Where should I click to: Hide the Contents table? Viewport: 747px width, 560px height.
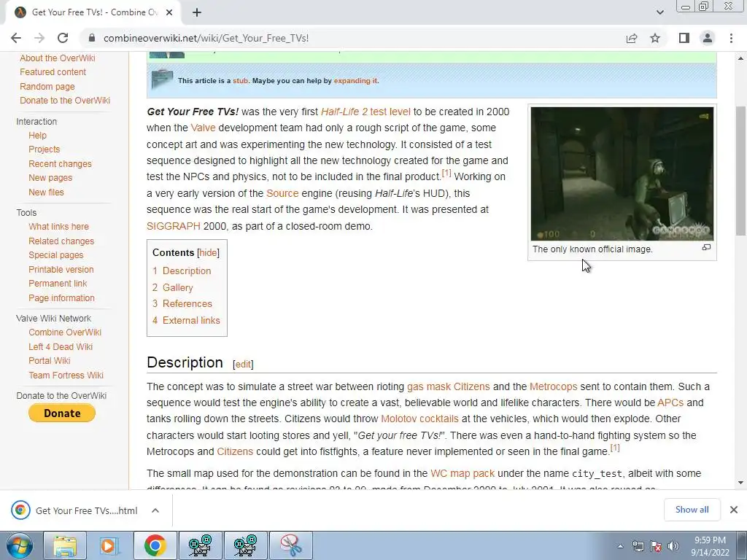(x=208, y=253)
